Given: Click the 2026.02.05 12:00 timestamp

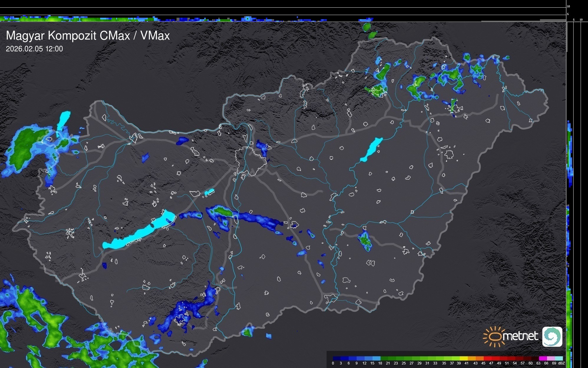Looking at the screenshot, I should tap(34, 49).
